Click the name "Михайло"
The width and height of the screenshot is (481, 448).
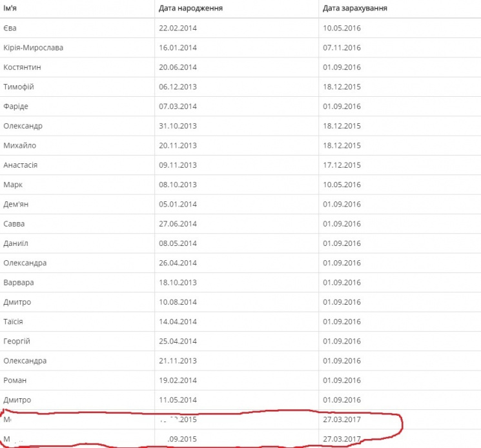tap(19, 145)
